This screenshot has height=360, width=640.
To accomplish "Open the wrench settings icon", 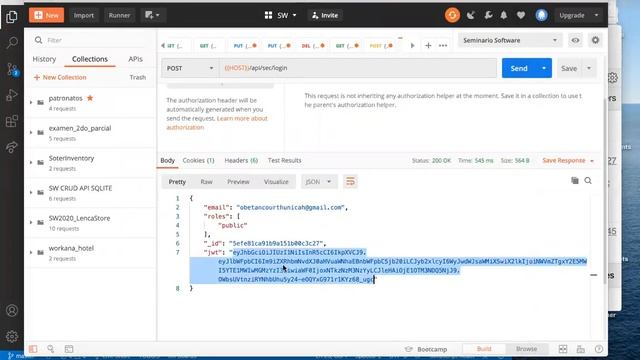I will pos(488,15).
